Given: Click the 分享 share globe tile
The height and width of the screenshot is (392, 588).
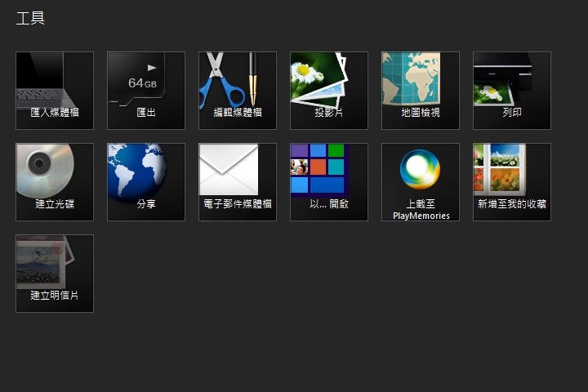Looking at the screenshot, I should pos(146,182).
